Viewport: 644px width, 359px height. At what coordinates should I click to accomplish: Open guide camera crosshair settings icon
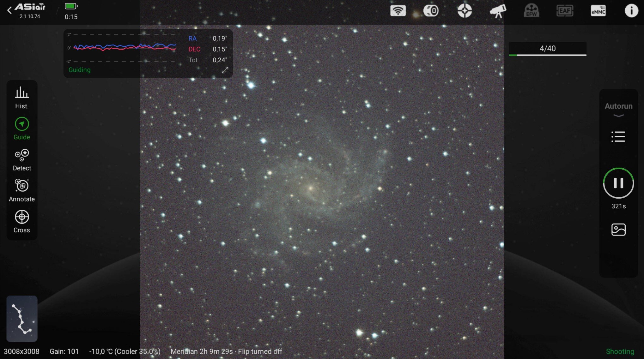coord(465,11)
